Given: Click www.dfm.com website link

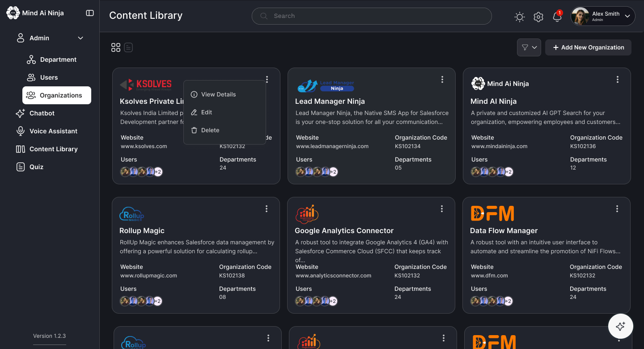Looking at the screenshot, I should [x=489, y=276].
